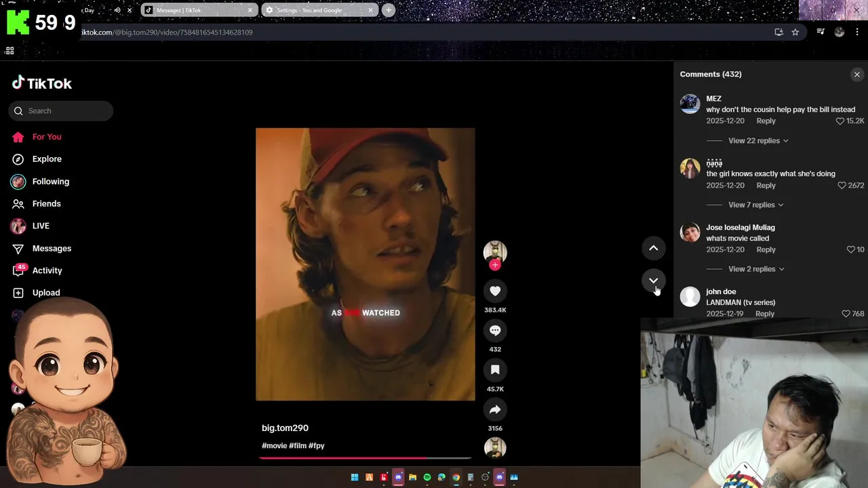The width and height of the screenshot is (868, 488).
Task: Open john doe's profile avatar
Action: [x=690, y=297]
